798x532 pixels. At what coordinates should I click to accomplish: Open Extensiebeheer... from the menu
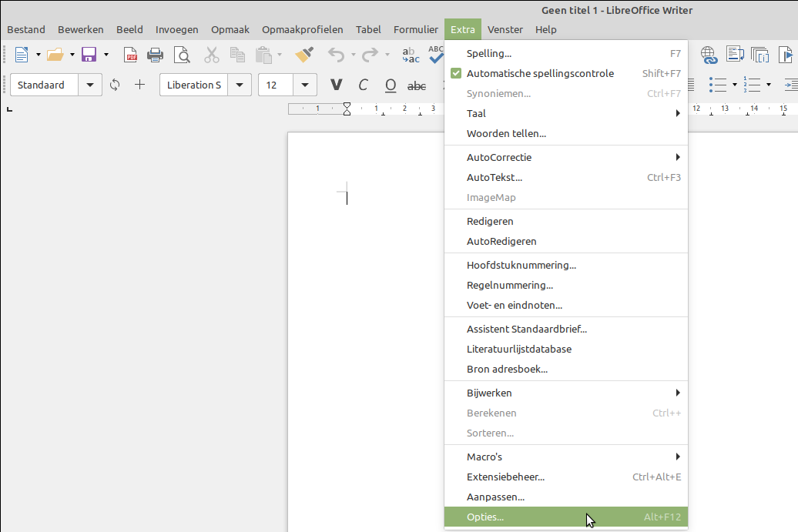(505, 477)
